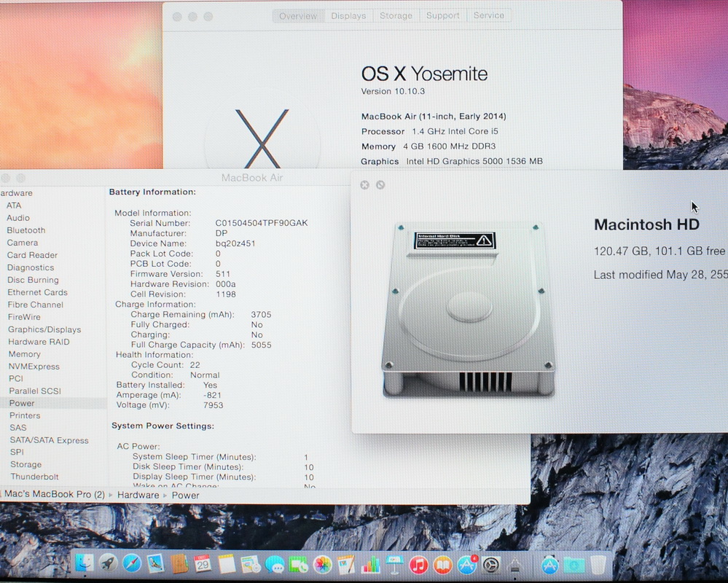Image resolution: width=728 pixels, height=583 pixels.
Task: Select Bluetooth in hardware sidebar
Action: click(x=26, y=230)
